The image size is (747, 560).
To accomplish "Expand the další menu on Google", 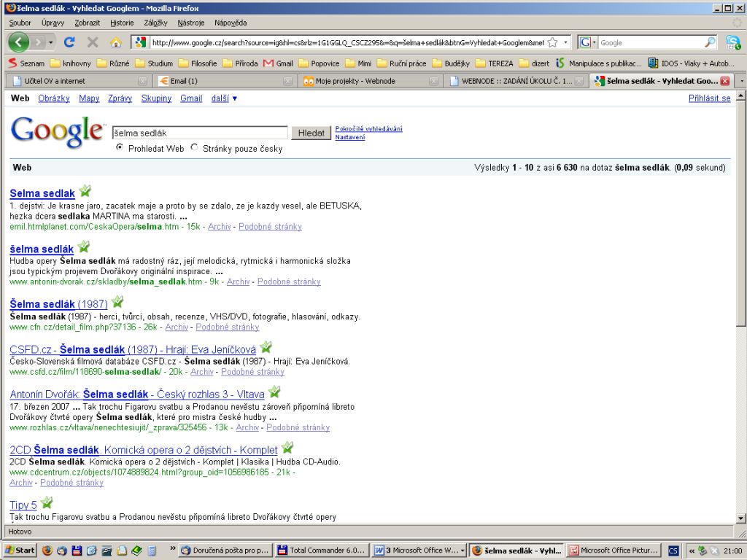I will [x=224, y=98].
